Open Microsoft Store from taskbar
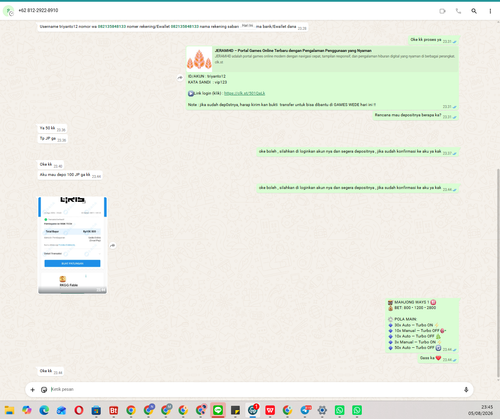This screenshot has height=419, width=500. (x=96, y=410)
